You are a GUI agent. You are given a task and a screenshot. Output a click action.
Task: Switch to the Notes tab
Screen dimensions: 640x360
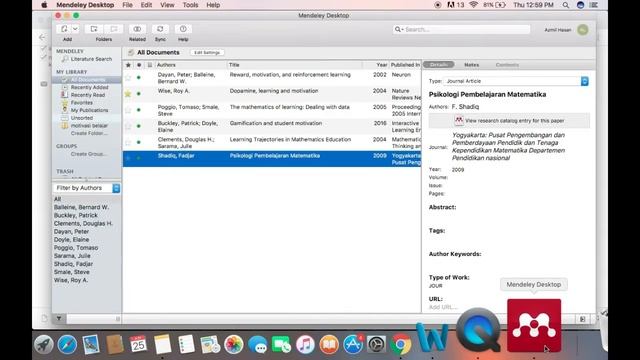pyautogui.click(x=471, y=65)
